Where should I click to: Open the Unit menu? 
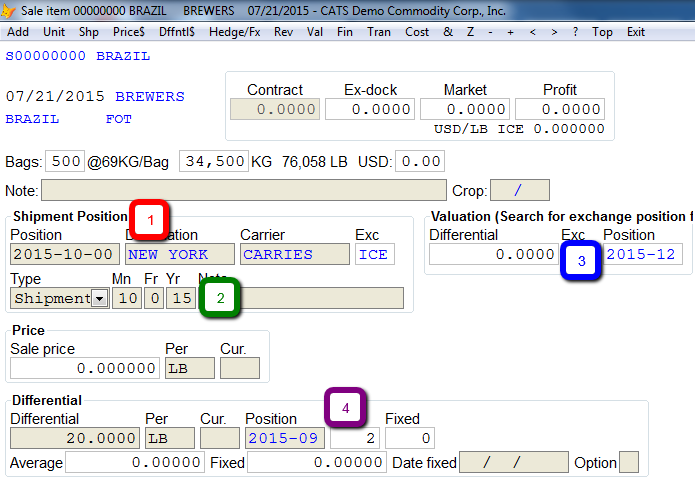(54, 32)
